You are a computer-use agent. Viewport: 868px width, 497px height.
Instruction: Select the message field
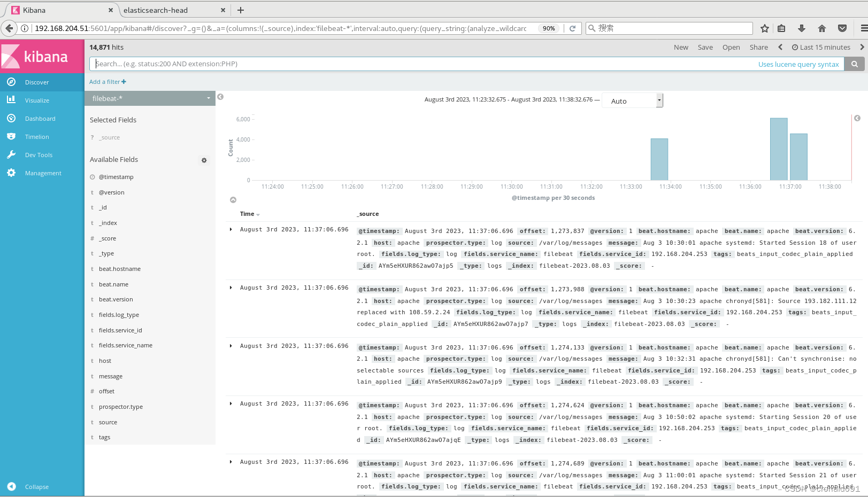coord(111,376)
